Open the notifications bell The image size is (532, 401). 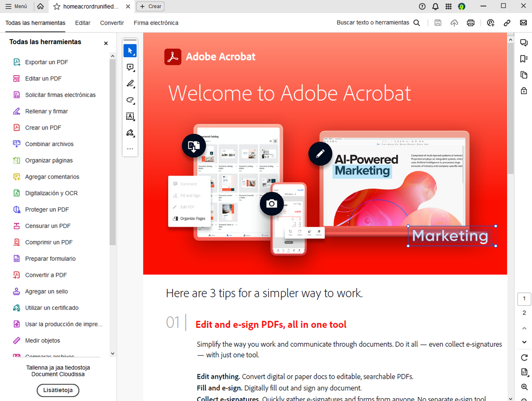click(x=435, y=6)
